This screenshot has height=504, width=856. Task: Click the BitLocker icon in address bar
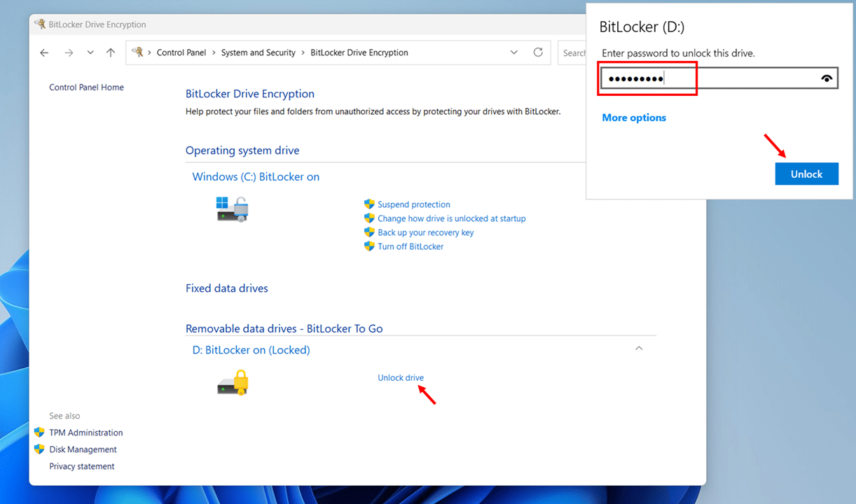(138, 52)
